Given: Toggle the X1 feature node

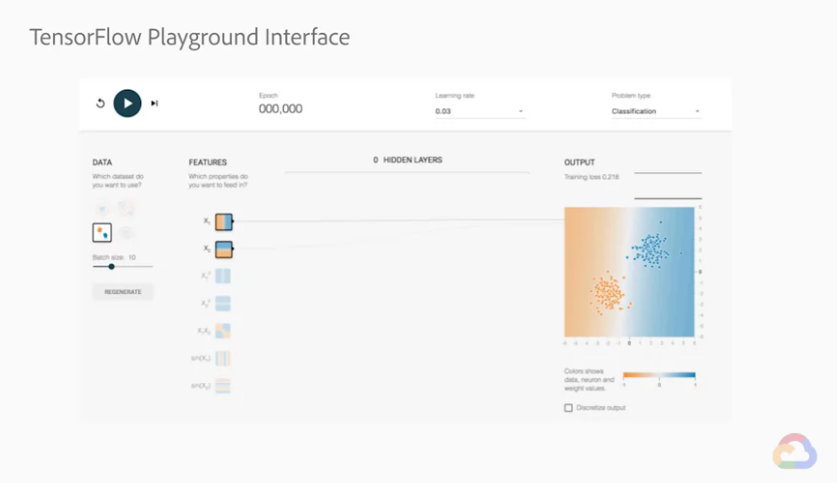Looking at the screenshot, I should (x=224, y=221).
